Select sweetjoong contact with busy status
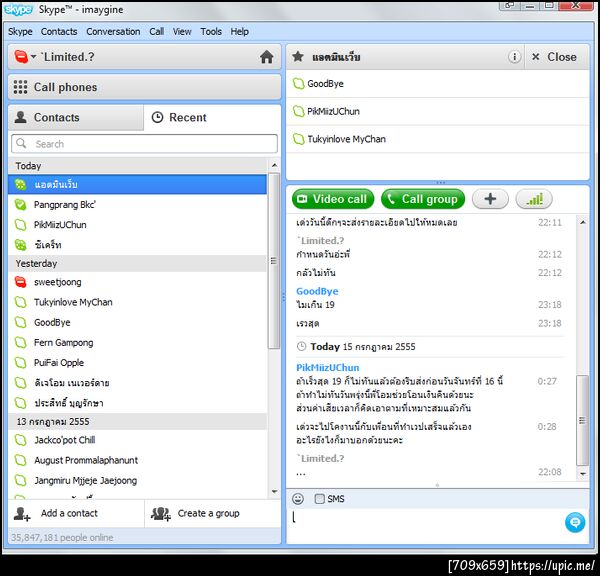600x576 pixels. tap(137, 282)
